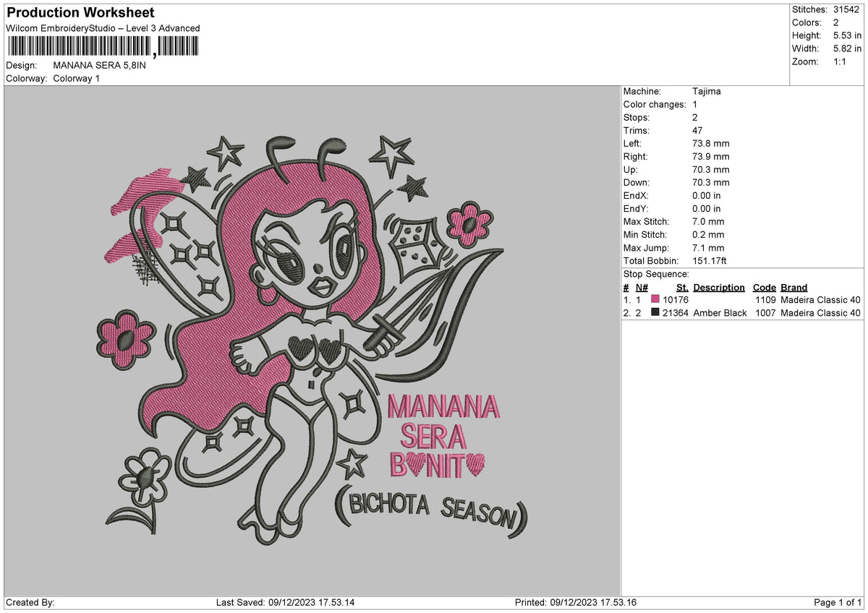868x613 pixels.
Task: Select thread code "1109"
Action: [x=765, y=299]
